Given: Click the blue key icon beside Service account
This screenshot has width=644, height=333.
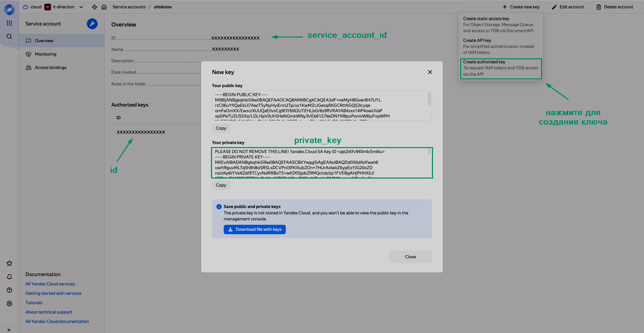Looking at the screenshot, I should [x=92, y=24].
